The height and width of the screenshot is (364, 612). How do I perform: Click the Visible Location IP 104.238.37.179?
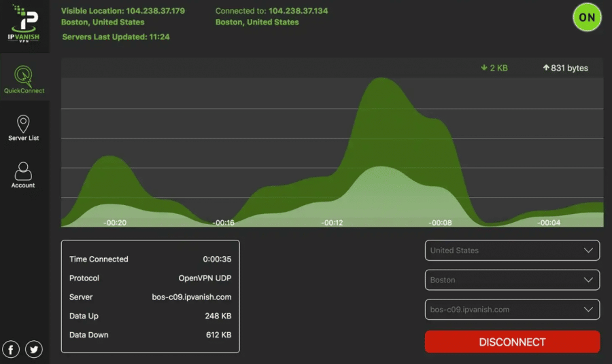155,11
